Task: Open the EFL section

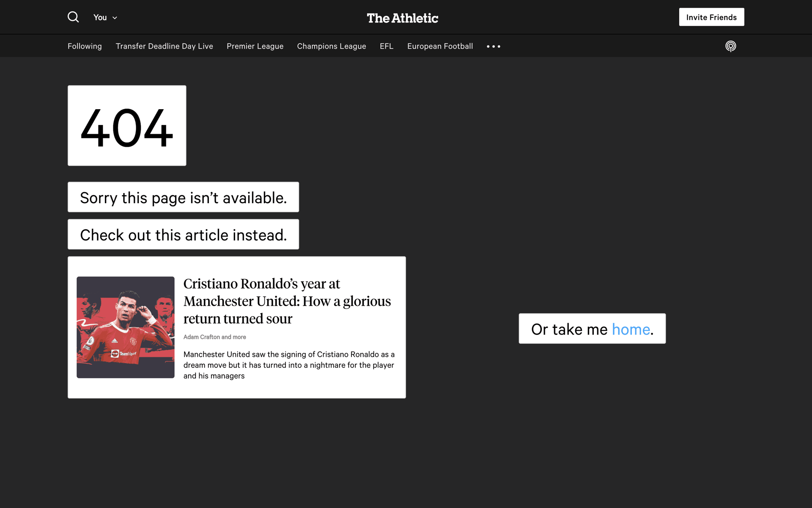Action: click(387, 46)
